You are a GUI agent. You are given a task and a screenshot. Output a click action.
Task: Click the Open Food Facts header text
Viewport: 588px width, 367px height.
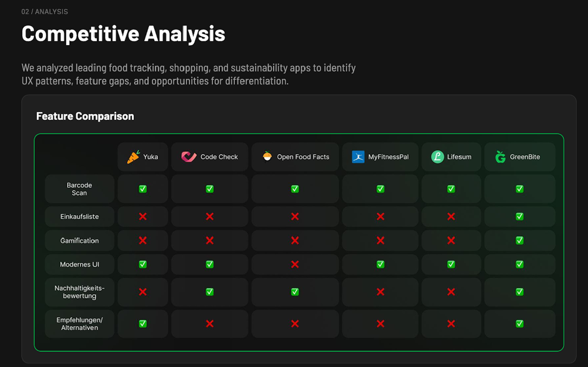click(x=303, y=157)
